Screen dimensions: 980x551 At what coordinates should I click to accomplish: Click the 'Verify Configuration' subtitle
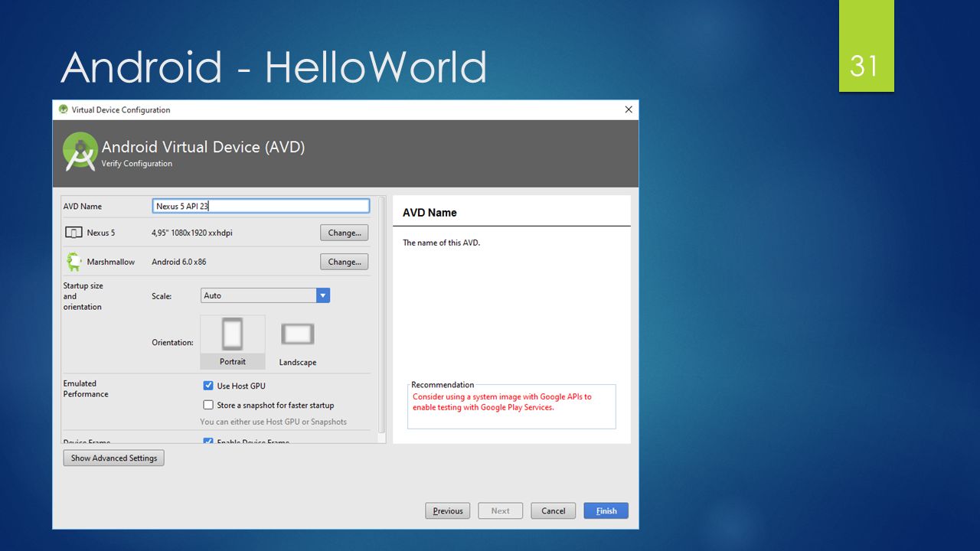(137, 163)
